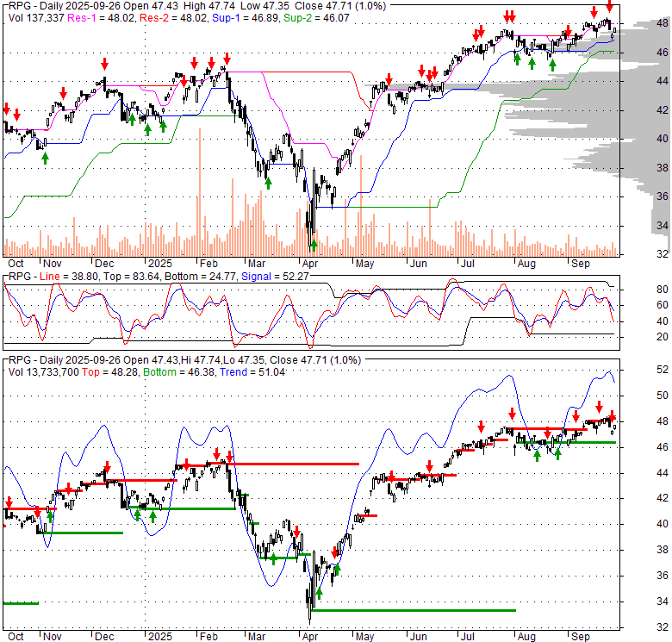The width and height of the screenshot is (672, 642).
Task: Click 'Vol 13,733,700' in bottom chart
Action: click(x=44, y=372)
